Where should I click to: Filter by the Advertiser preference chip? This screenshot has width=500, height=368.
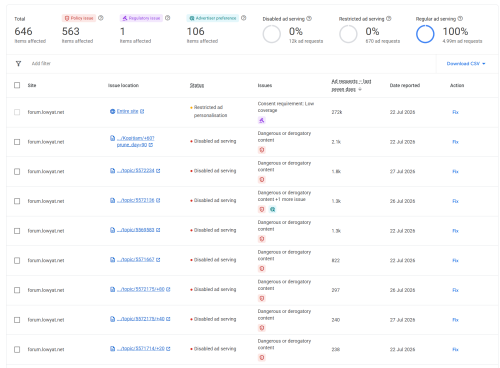point(213,18)
